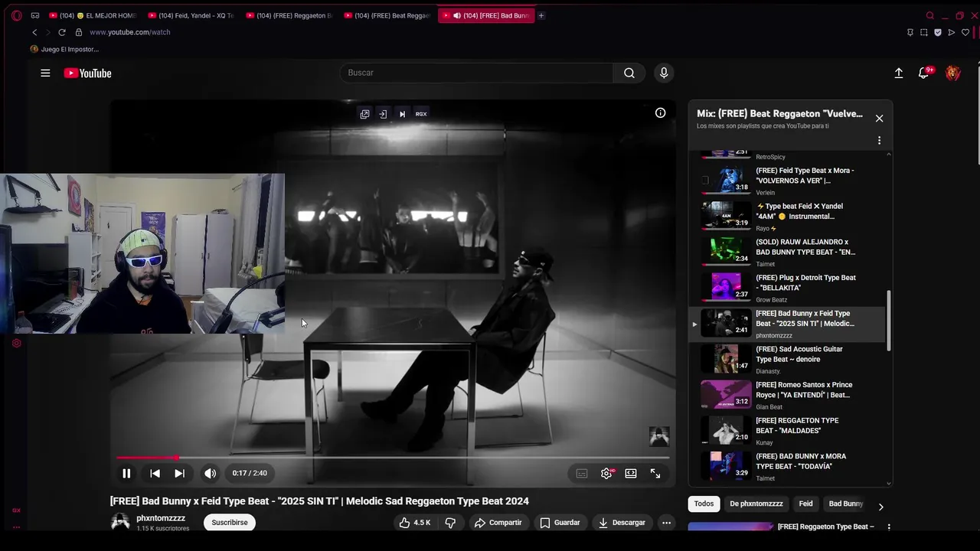Open the phxntomzzzz channel name link

click(161, 518)
